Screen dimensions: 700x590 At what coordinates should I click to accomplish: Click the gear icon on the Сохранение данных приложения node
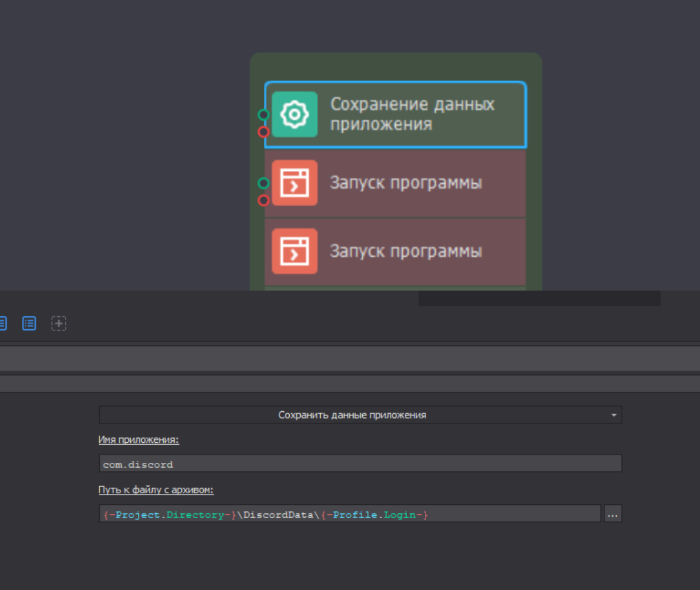(295, 114)
